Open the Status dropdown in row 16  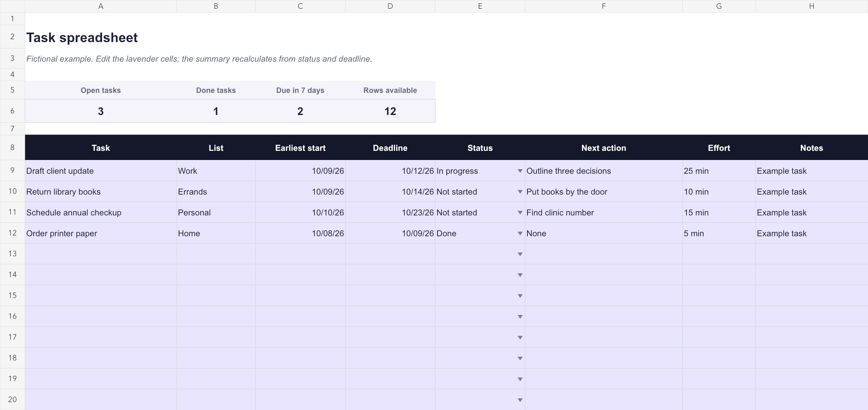[520, 317]
